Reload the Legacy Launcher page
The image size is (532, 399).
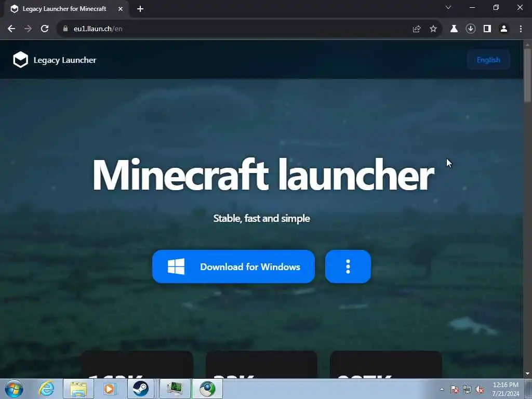(45, 29)
